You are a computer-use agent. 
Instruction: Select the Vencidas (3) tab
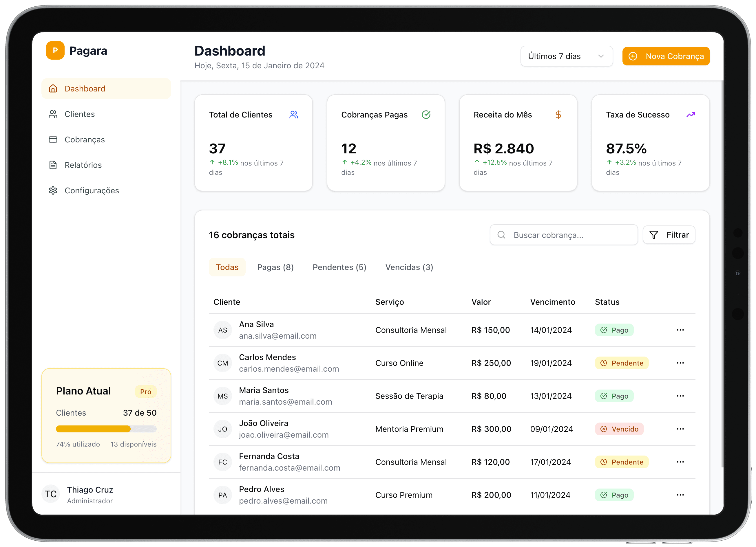tap(409, 267)
